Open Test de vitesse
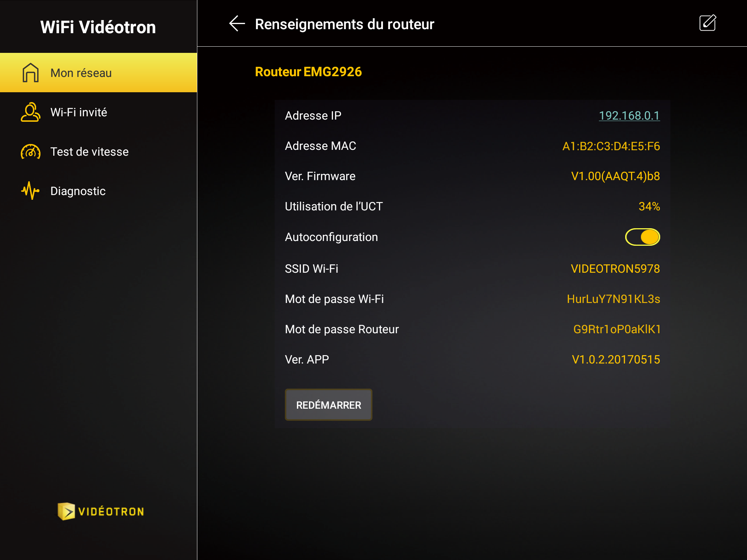747x560 pixels. (x=98, y=152)
